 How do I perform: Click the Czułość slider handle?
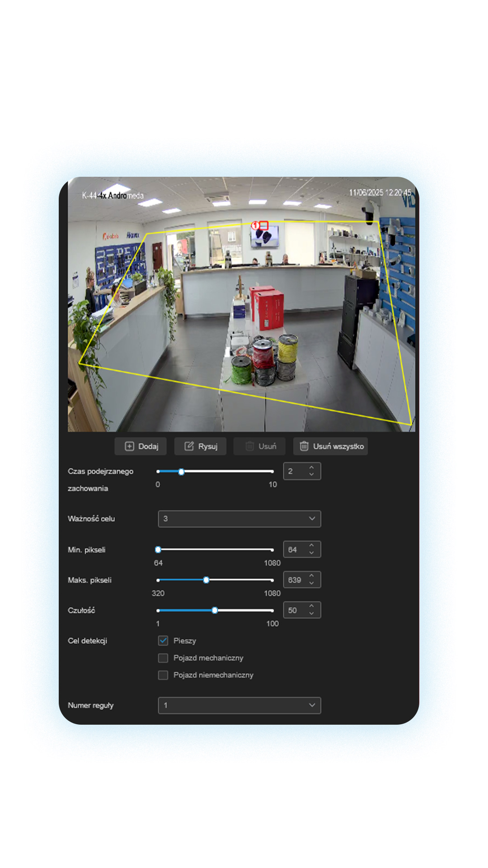pos(215,610)
